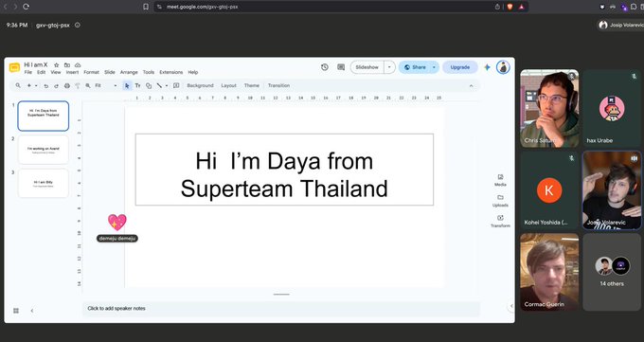
Task: Start the Slideshow
Action: pos(367,67)
